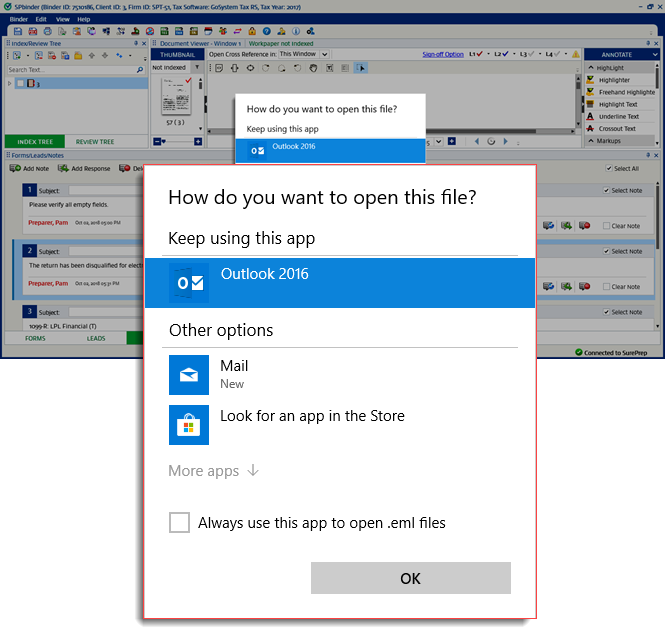Image resolution: width=665 pixels, height=634 pixels.
Task: Toggle Select Note checkbox for note 1
Action: [606, 190]
